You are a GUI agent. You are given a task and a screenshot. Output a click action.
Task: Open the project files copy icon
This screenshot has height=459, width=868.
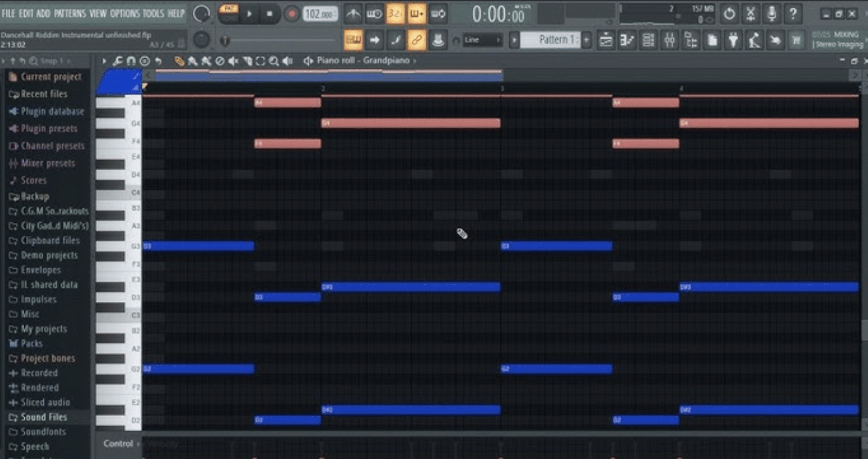point(712,40)
